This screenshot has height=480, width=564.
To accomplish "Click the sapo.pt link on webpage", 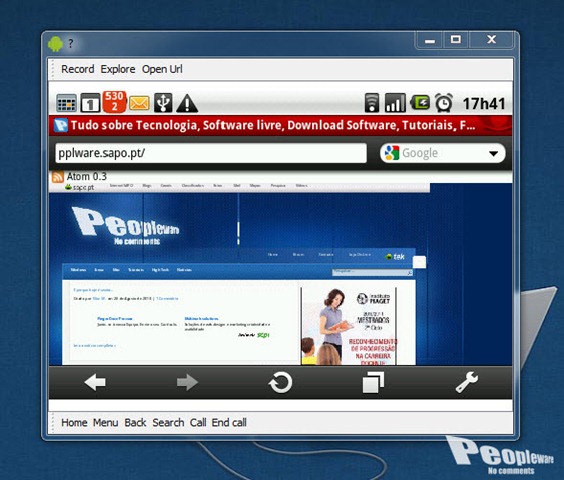I will pyautogui.click(x=80, y=187).
